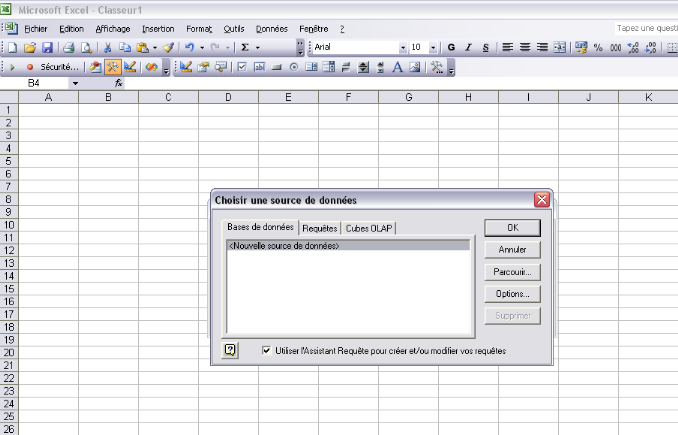Apply the format painter brush
678x435 pixels.
(168, 48)
